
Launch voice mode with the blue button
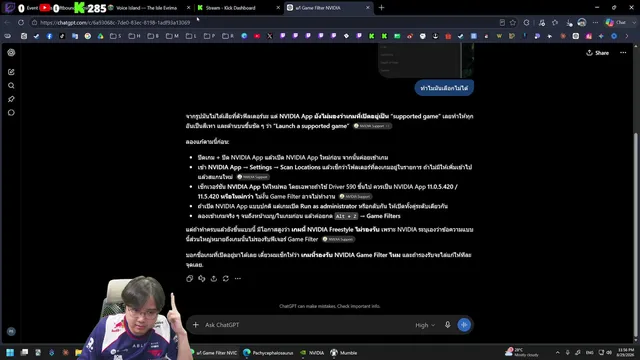coord(464,325)
